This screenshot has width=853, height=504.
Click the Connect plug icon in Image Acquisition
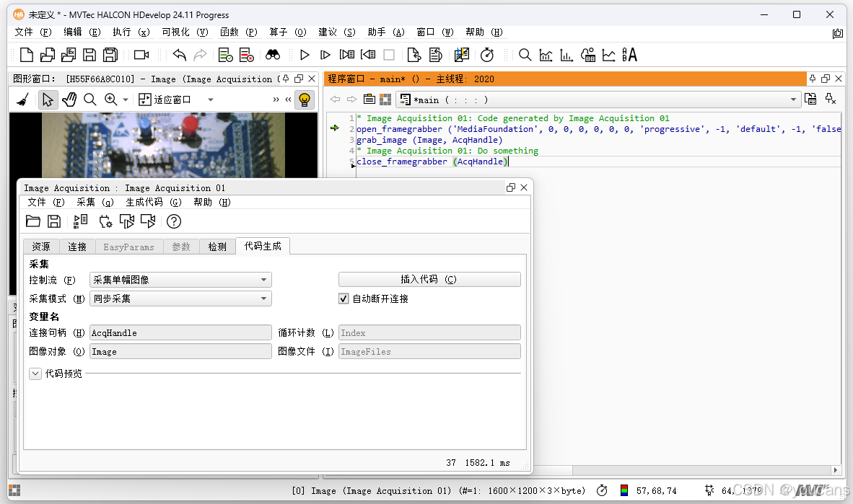click(105, 221)
